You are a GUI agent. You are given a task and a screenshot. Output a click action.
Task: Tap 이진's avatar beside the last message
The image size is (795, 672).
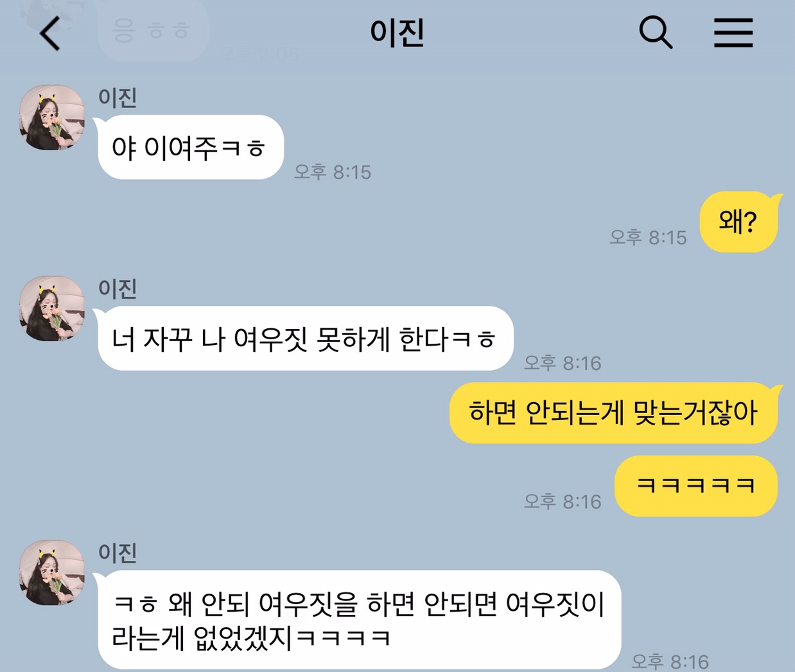click(x=52, y=572)
